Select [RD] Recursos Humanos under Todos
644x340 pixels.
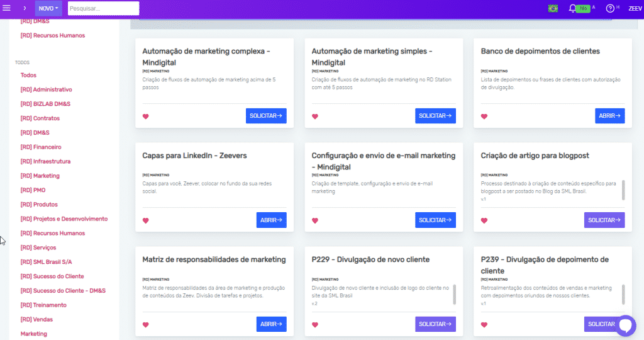(53, 234)
